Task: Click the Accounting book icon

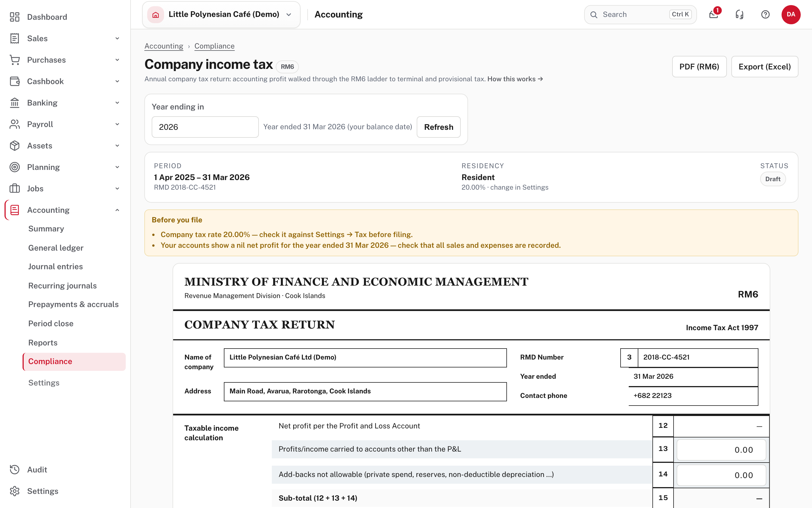Action: [x=14, y=210]
